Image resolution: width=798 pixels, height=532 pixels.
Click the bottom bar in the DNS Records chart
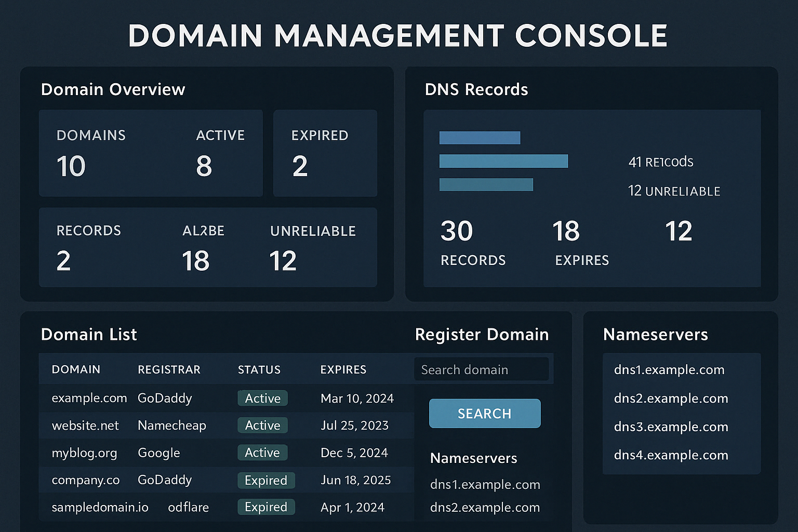[486, 184]
